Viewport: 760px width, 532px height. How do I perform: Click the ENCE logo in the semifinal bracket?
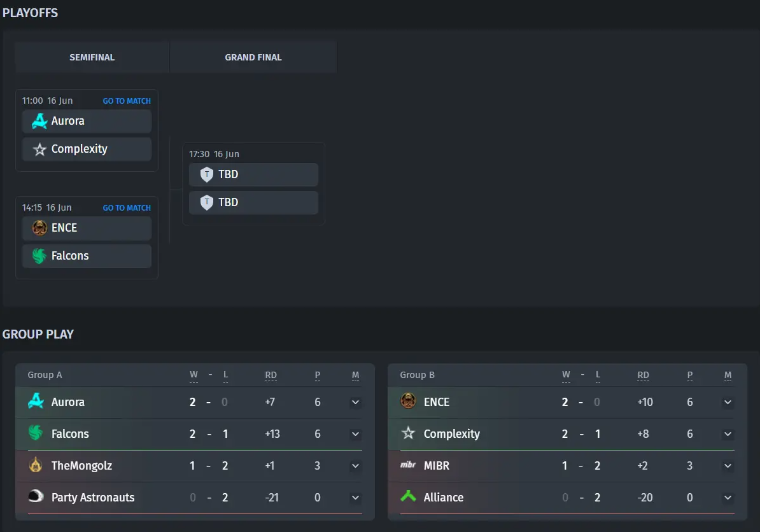pyautogui.click(x=39, y=228)
